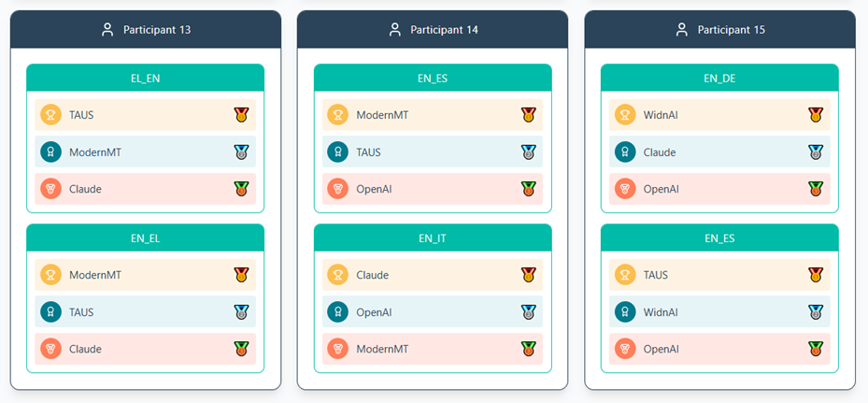Click the trophy icon next to TAUS in EL_EN

[x=50, y=115]
